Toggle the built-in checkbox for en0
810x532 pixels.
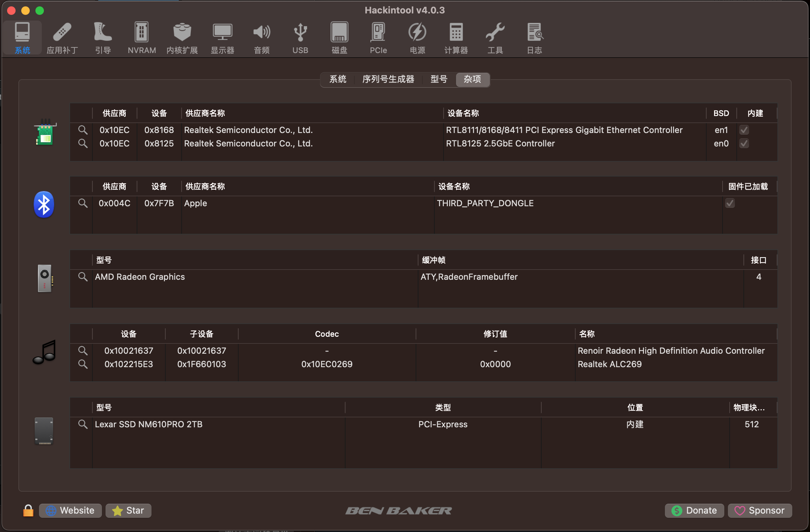coord(744,143)
